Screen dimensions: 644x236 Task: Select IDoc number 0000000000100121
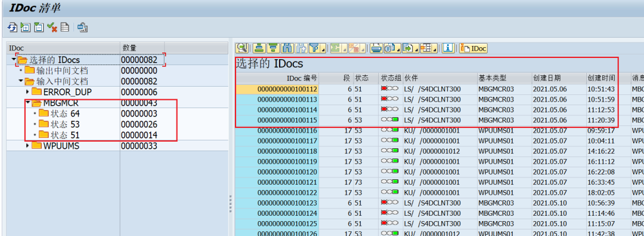[x=277, y=182]
